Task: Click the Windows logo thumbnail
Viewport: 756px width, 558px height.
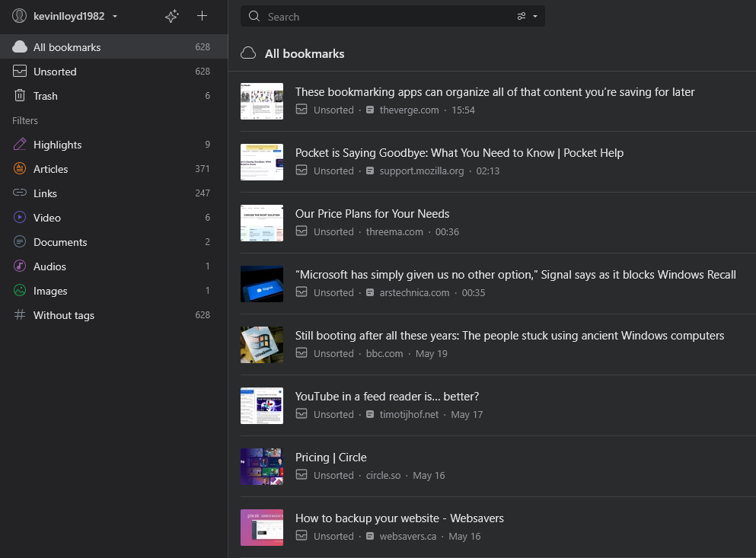Action: (x=262, y=345)
